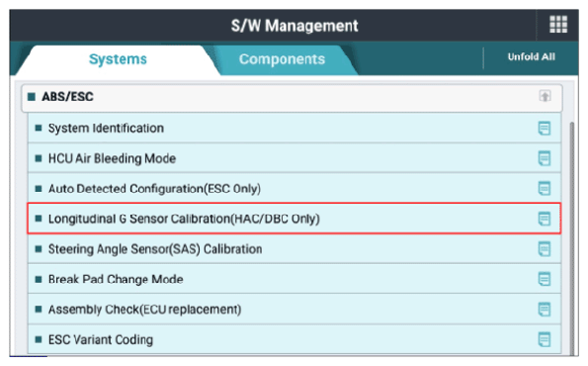This screenshot has width=588, height=366.
Task: Click the vertical scrollbar on the list
Action: (x=572, y=238)
